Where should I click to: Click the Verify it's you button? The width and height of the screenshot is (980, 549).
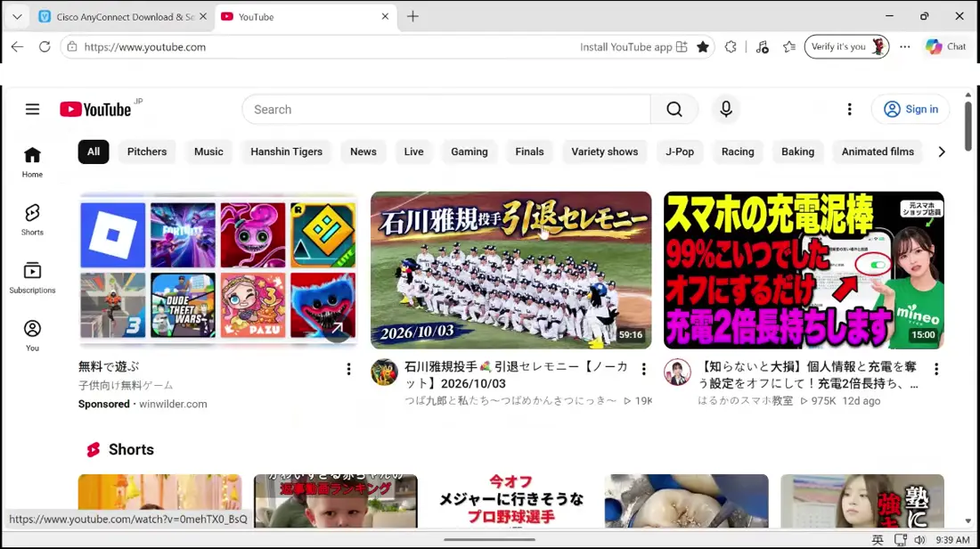coord(847,47)
